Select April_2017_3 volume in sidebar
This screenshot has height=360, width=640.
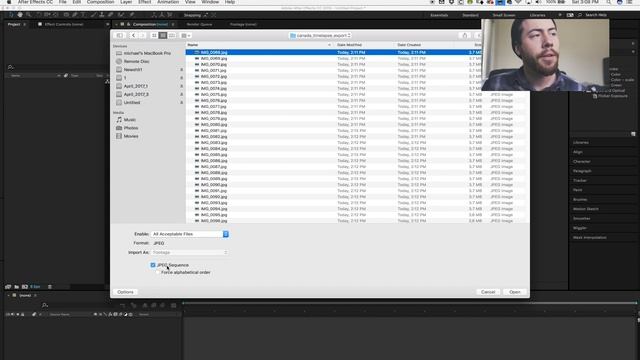(x=136, y=94)
